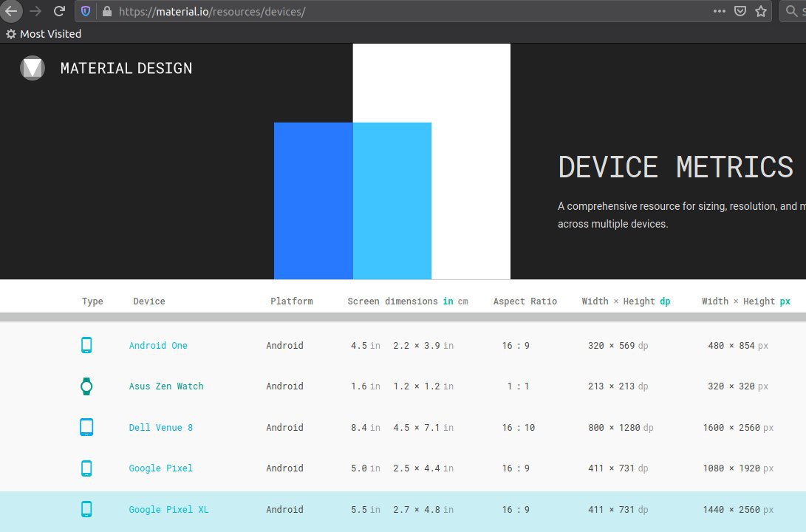Switch screen dimensions to 'cm' units

click(x=462, y=301)
